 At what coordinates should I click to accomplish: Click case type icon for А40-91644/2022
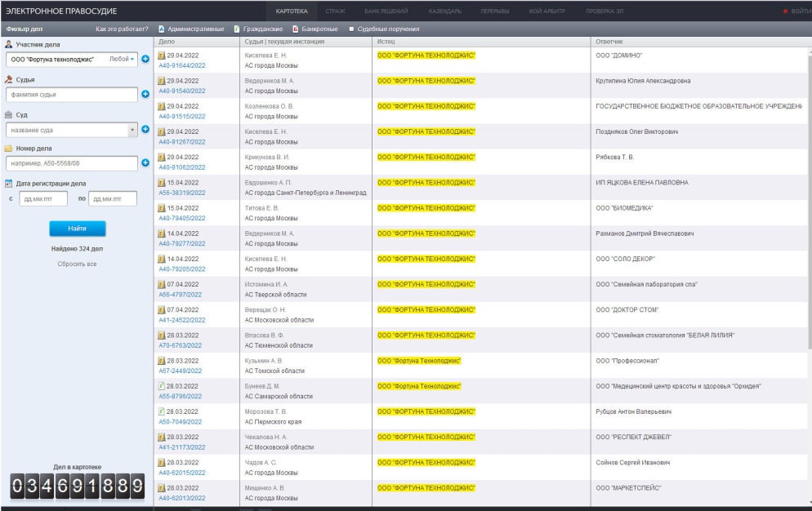coord(162,56)
